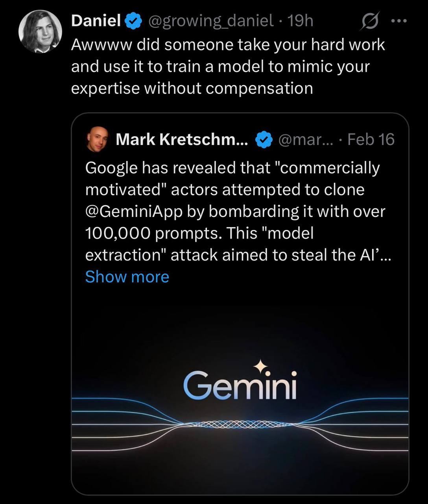Open Mark Kretschmann's small avatar
The width and height of the screenshot is (428, 504).
click(97, 139)
